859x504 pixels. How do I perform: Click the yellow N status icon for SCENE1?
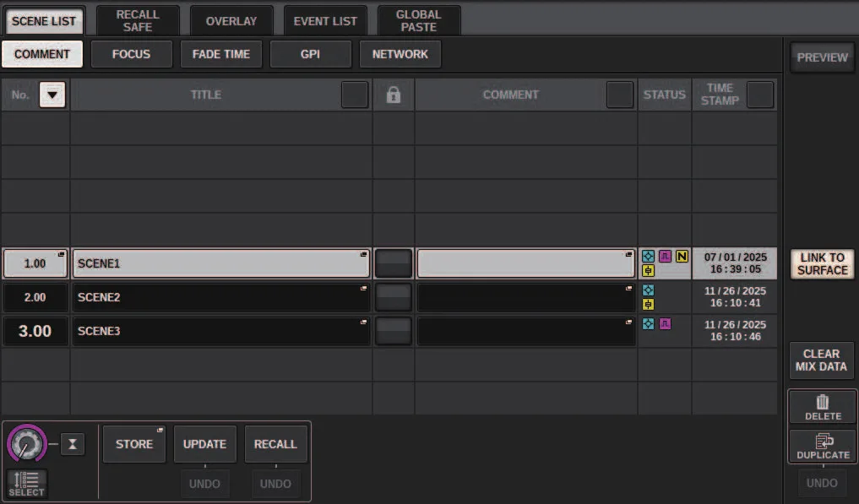[682, 257]
